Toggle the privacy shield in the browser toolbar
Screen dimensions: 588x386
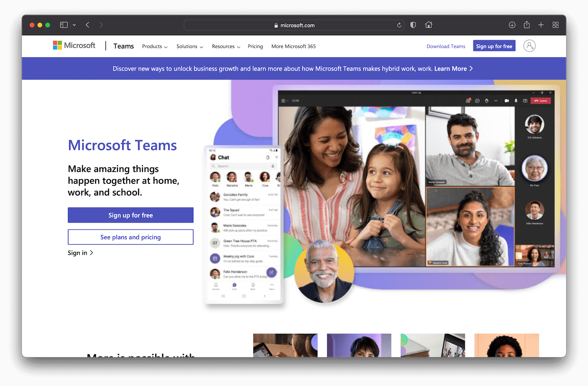[413, 25]
